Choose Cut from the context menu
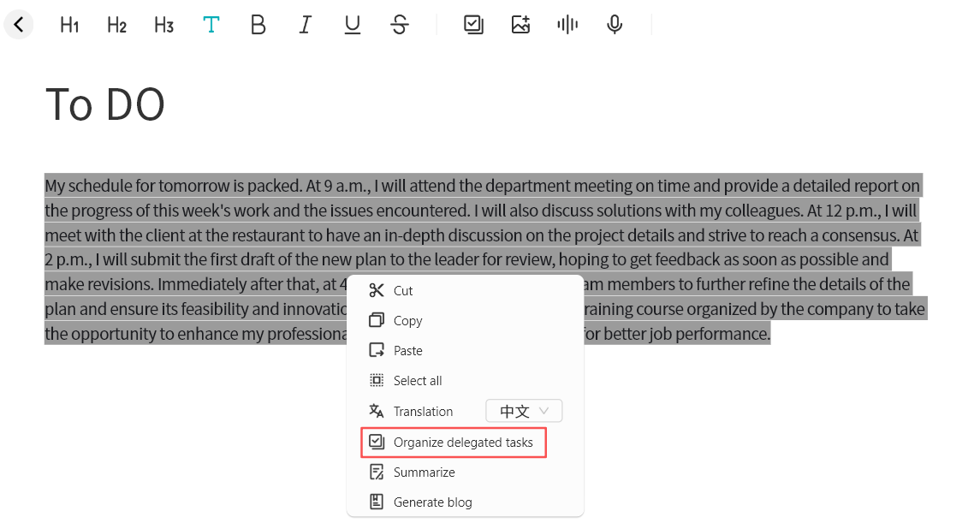980x523 pixels. pos(402,291)
